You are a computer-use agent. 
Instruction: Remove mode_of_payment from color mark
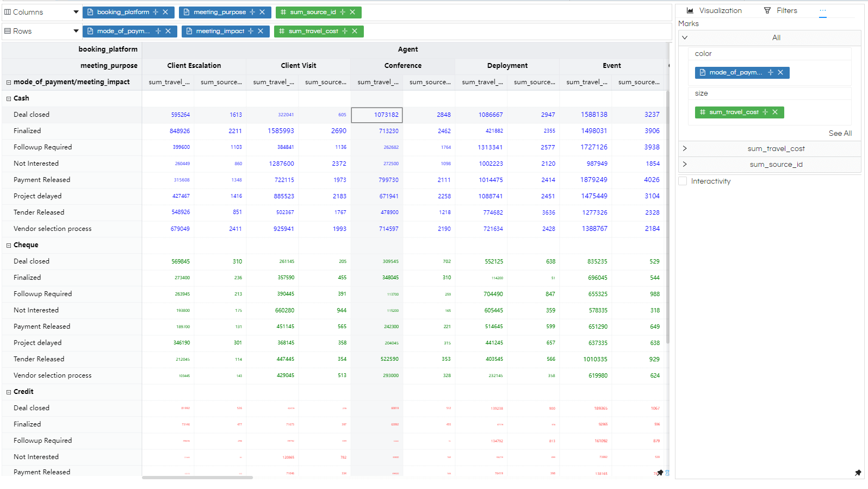(780, 72)
